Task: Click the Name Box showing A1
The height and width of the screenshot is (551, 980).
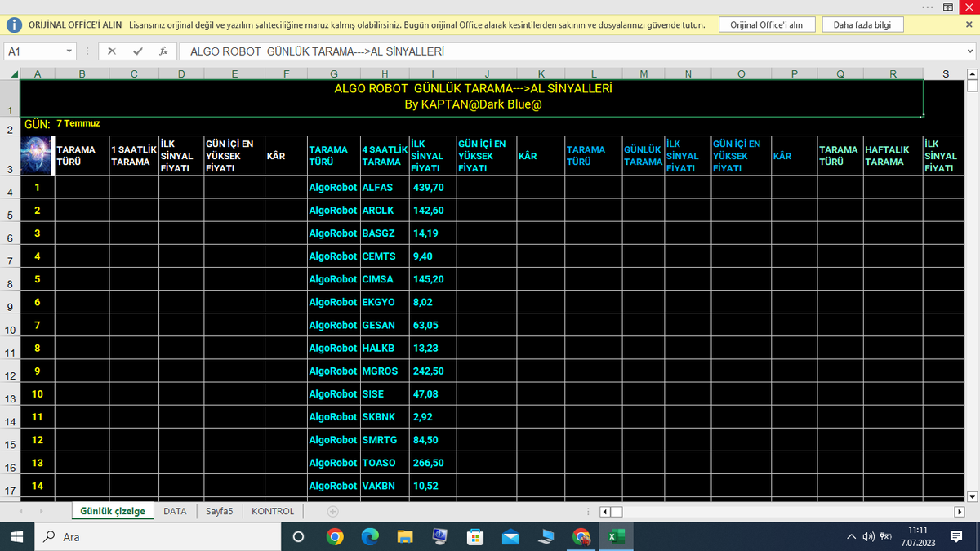Action: (x=33, y=51)
